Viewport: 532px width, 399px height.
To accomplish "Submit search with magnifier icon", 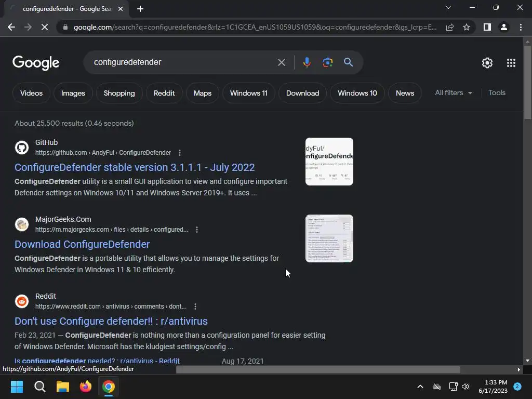I will click(x=348, y=62).
